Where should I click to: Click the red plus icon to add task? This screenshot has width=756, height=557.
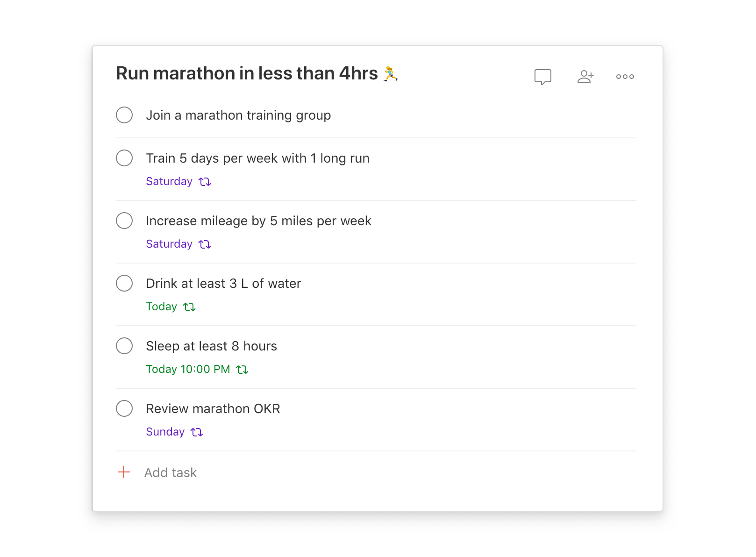pos(124,472)
